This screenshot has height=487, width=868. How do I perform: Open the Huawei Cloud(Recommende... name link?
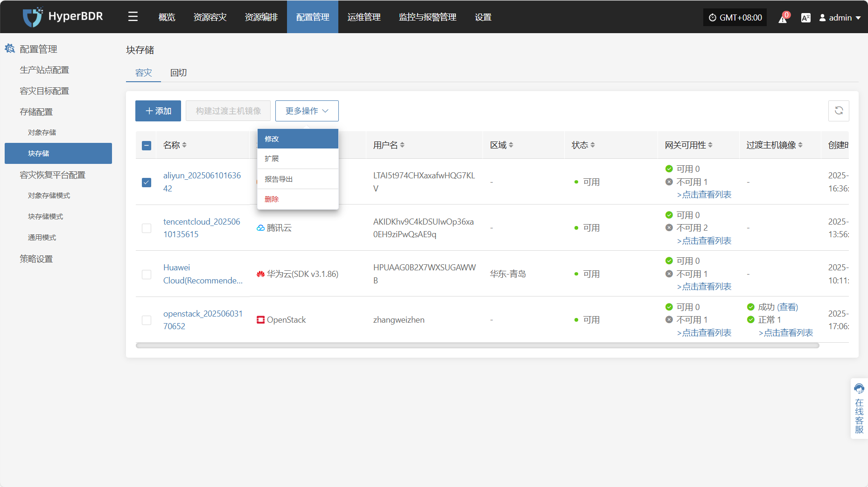(203, 274)
